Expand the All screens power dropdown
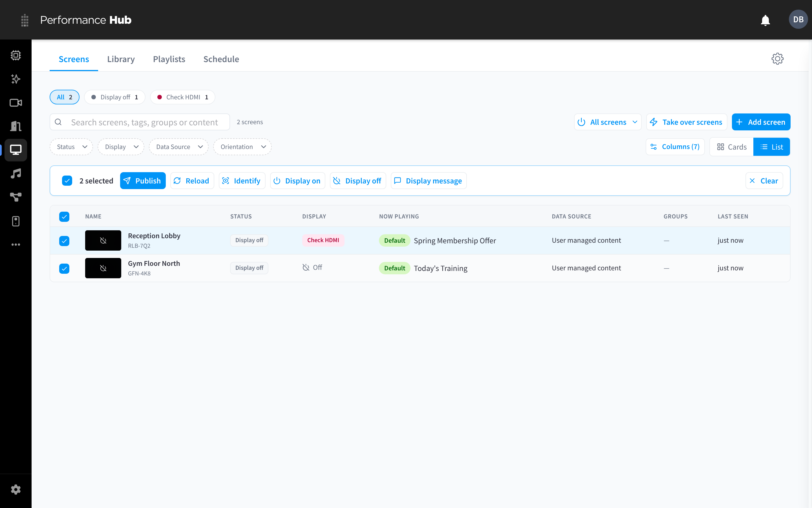 tap(608, 122)
